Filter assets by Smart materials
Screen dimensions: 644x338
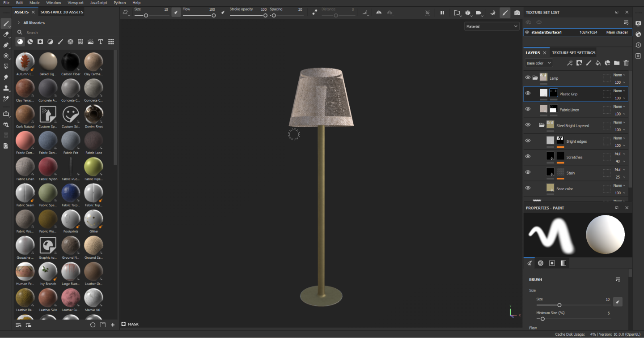[30, 42]
